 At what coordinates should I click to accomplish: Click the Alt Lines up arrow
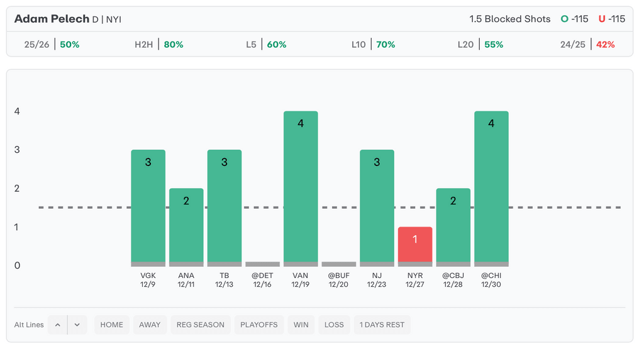57,325
